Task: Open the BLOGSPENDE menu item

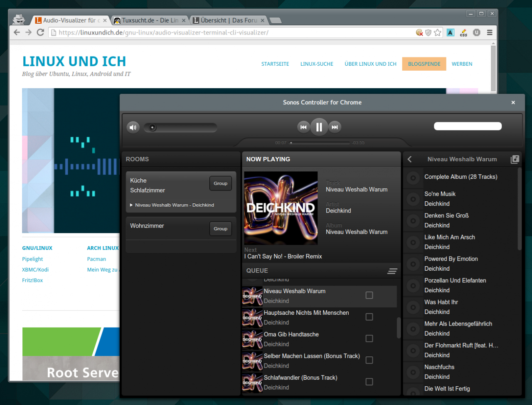Action: point(424,64)
